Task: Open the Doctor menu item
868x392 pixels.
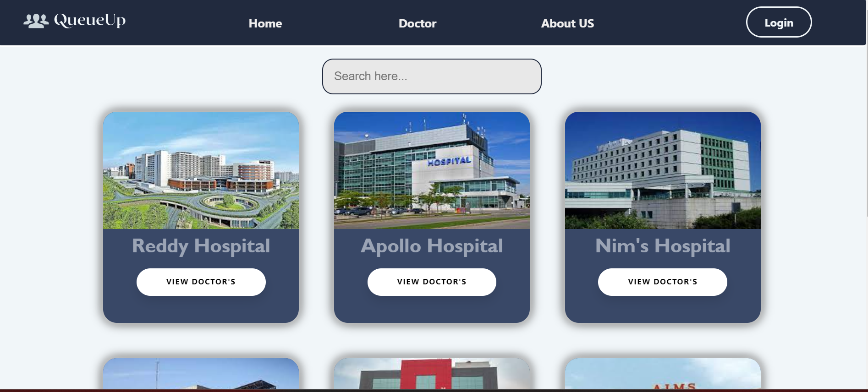Action: coord(418,23)
